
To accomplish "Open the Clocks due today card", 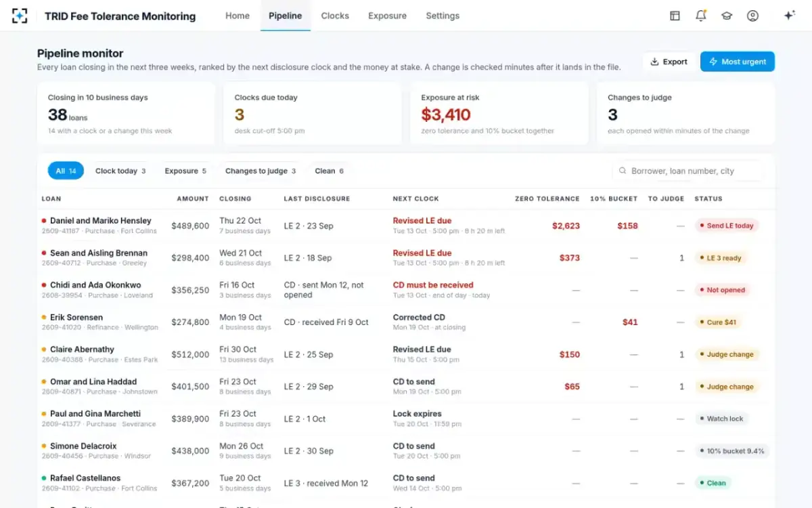I will tap(313, 114).
